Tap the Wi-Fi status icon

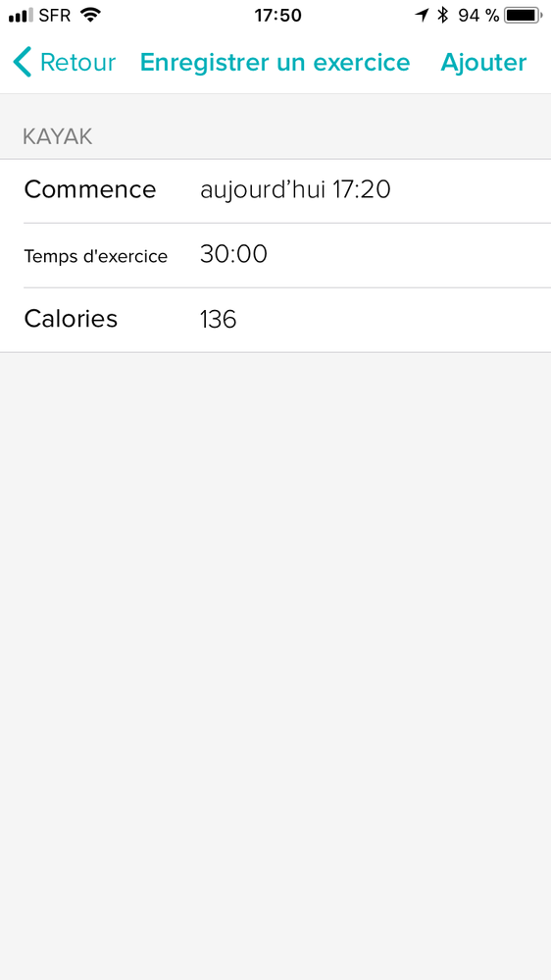(90, 15)
